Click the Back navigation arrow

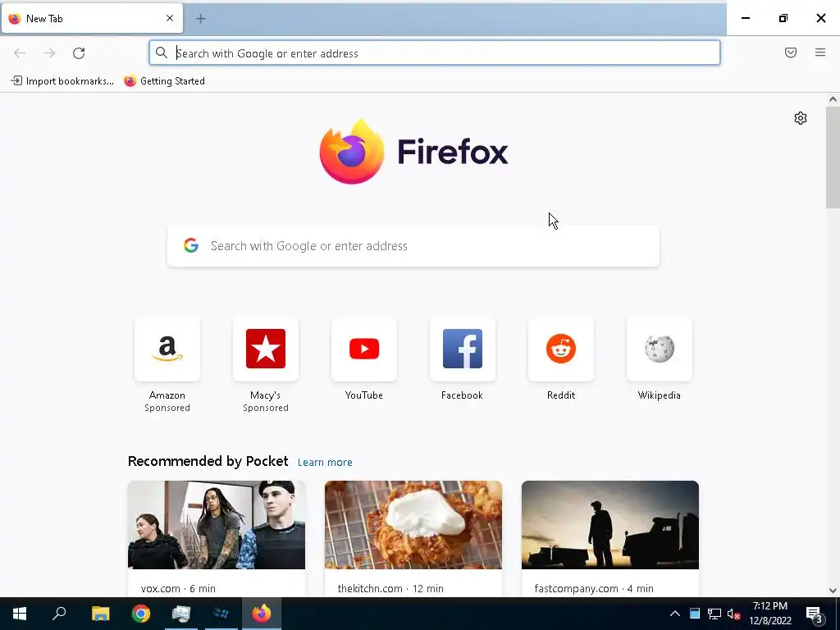20,53
